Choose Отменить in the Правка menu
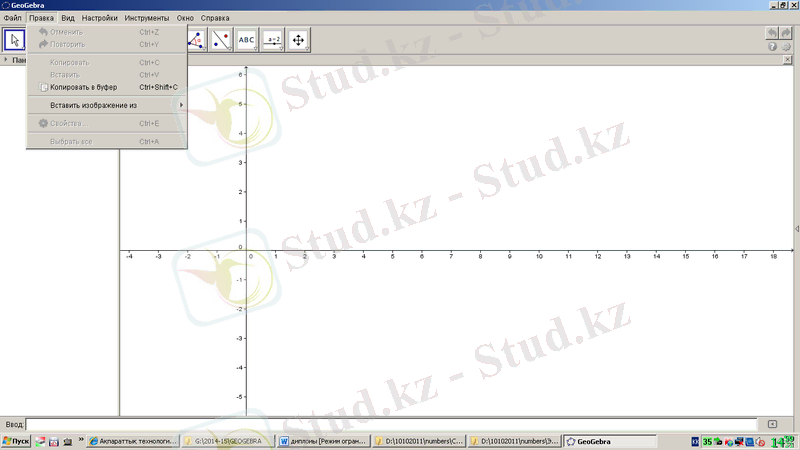This screenshot has width=800, height=450. pyautogui.click(x=107, y=32)
